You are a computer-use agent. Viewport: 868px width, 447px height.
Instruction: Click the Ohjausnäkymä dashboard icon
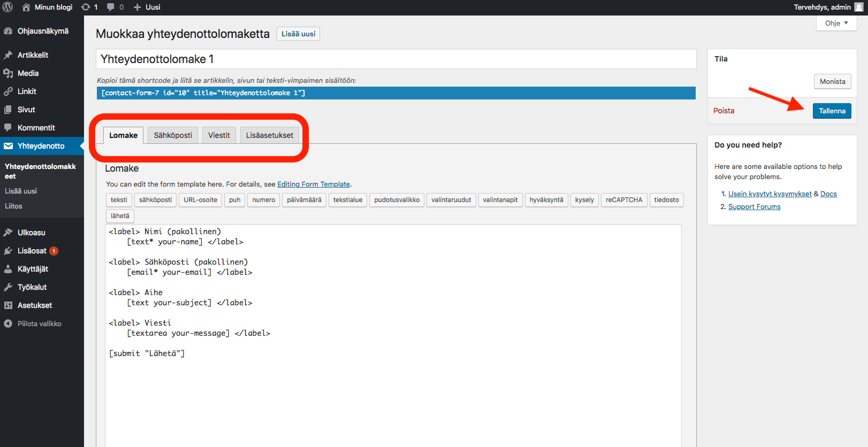[8, 31]
